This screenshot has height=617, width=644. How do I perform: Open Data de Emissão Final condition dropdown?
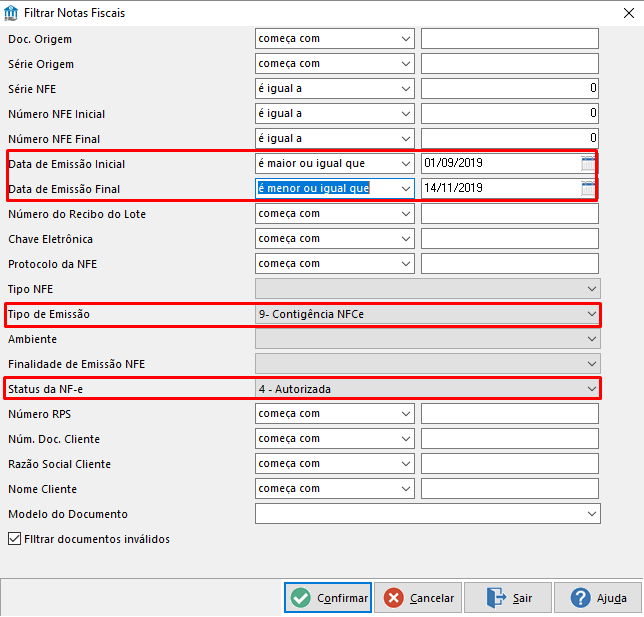point(335,189)
